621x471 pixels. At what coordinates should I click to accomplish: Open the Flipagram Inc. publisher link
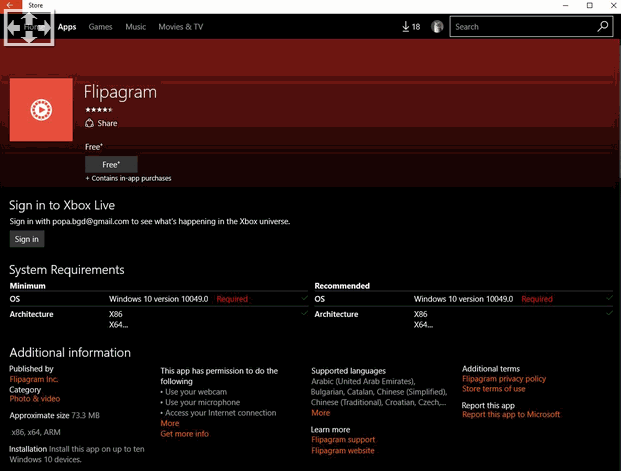34,379
